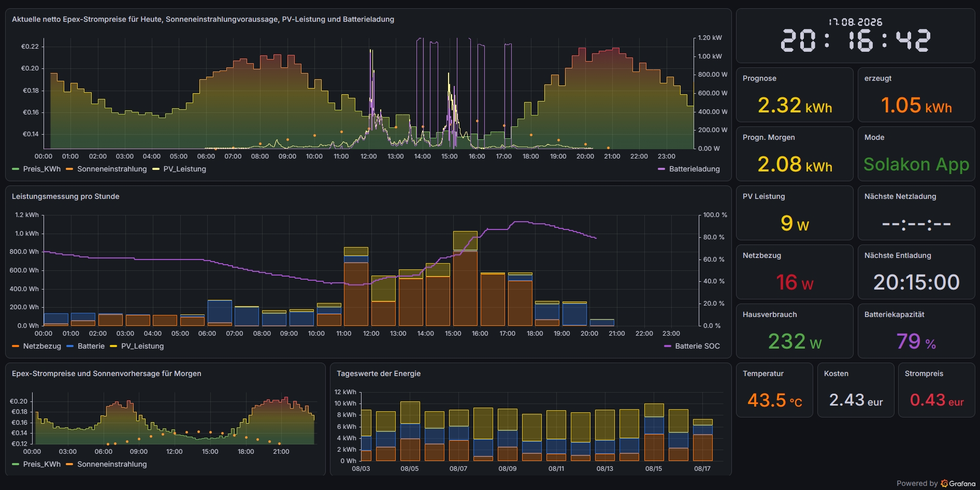Click the Temperatur panel title
Screen dimensions: 980x490
[763, 373]
